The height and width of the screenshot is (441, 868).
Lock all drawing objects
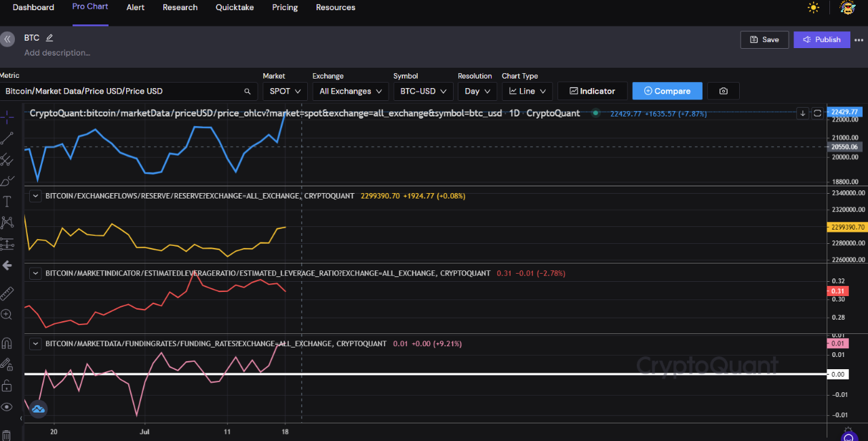click(7, 384)
